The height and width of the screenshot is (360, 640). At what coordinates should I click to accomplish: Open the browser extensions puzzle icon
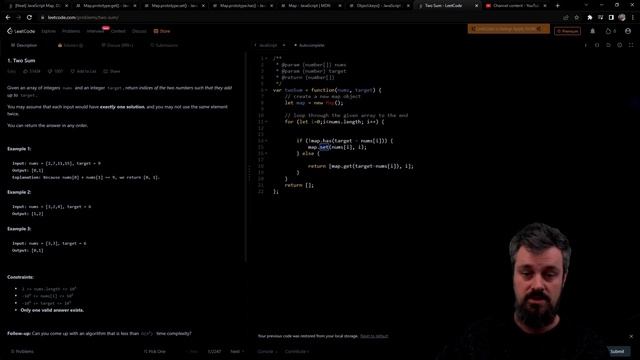(x=590, y=18)
